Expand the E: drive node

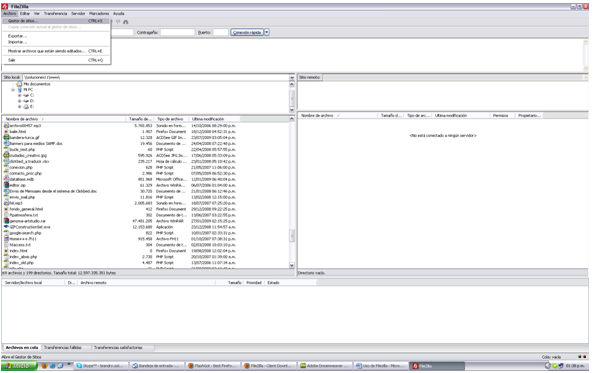click(20, 107)
